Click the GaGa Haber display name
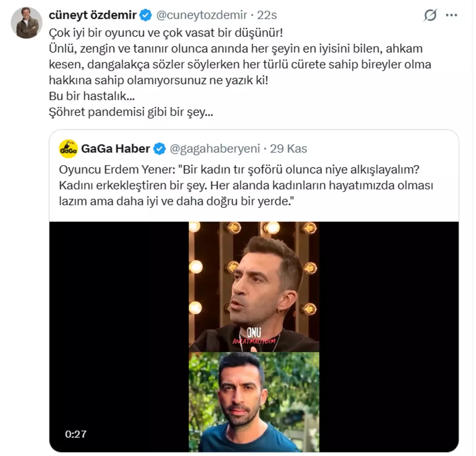The image size is (476, 456). (x=115, y=148)
